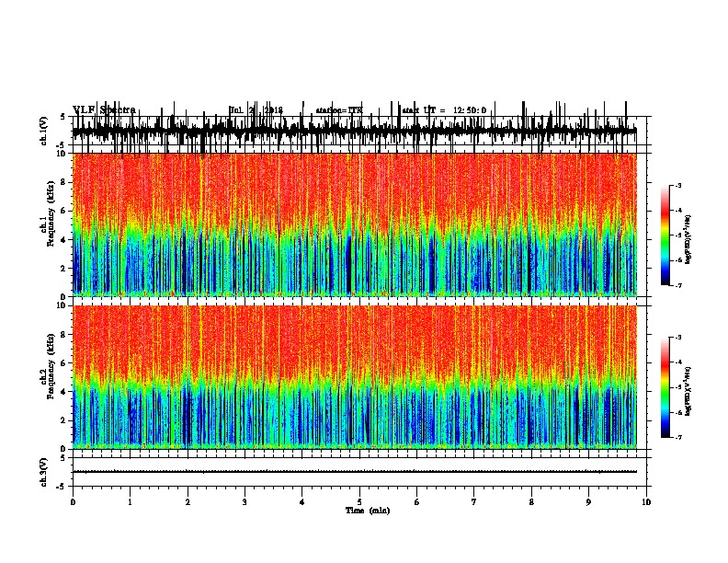The image size is (728, 563).
Task: Click time axis tick label 7
Action: tap(474, 502)
